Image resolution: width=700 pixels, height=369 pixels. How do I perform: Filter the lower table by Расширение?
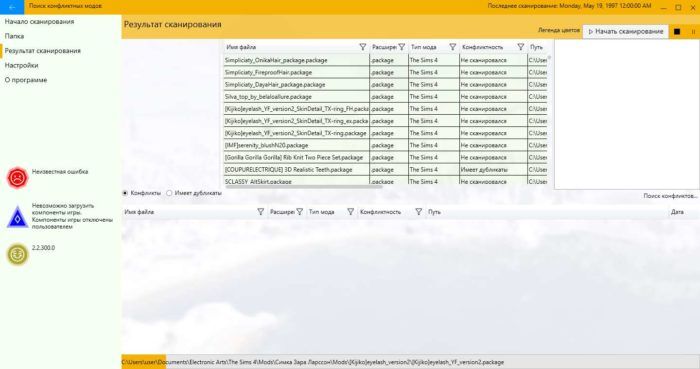[300, 212]
